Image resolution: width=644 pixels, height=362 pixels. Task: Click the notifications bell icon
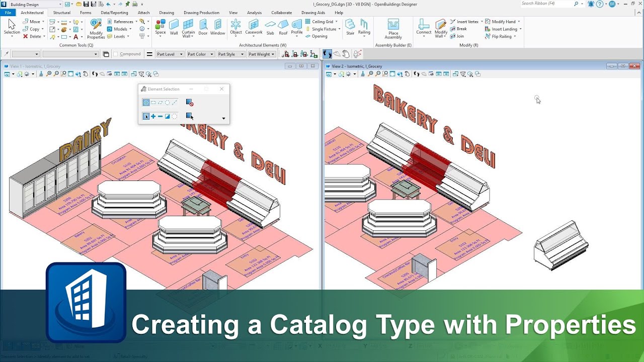[x=591, y=4]
